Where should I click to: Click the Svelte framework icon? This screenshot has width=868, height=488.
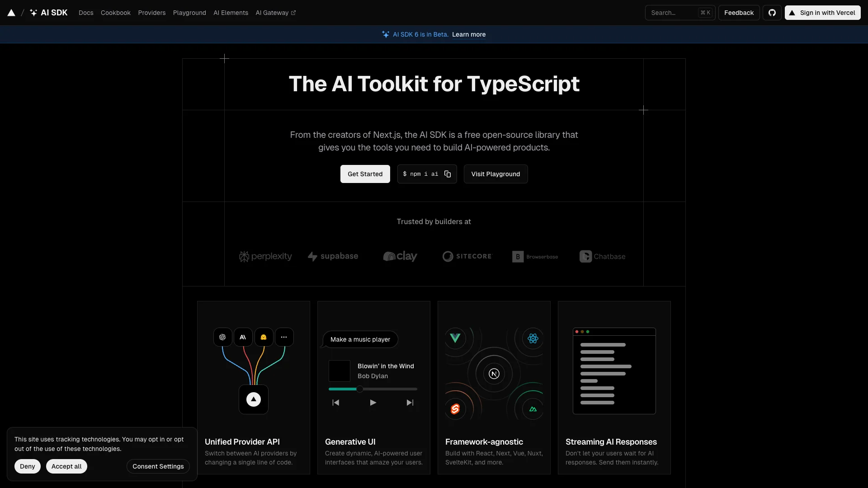pyautogui.click(x=455, y=409)
